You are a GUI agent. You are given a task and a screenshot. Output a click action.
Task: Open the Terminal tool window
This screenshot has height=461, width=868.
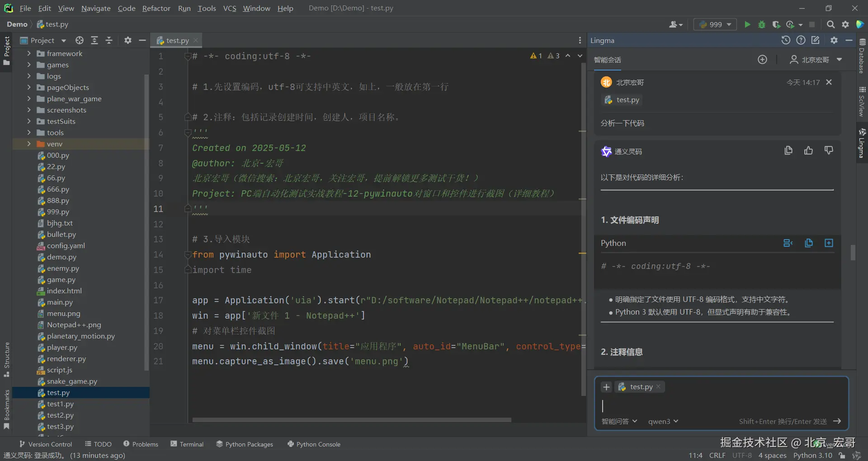point(187,444)
